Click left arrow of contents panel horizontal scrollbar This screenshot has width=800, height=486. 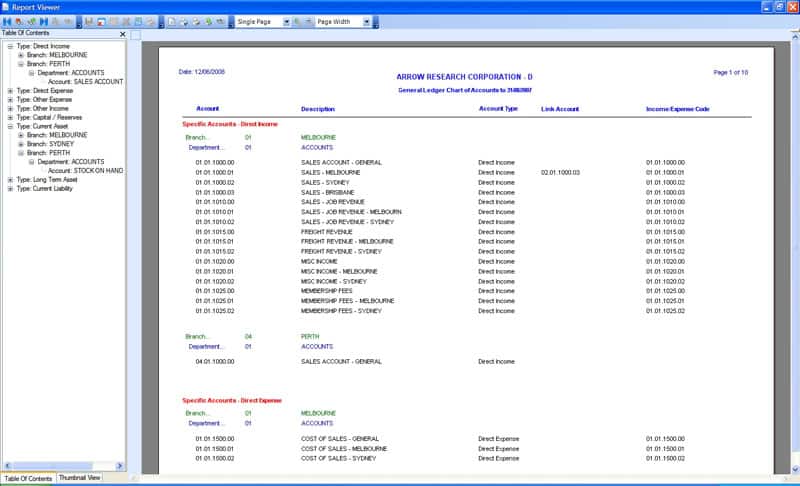tap(7, 466)
